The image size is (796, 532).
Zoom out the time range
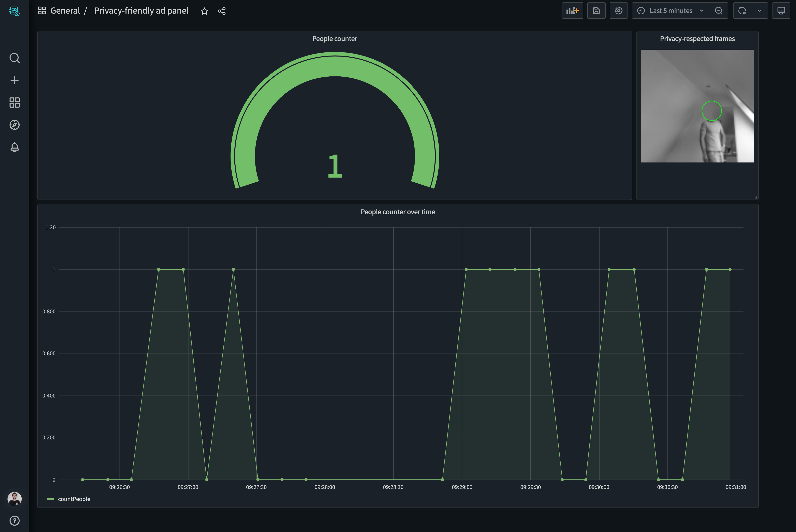click(x=719, y=11)
